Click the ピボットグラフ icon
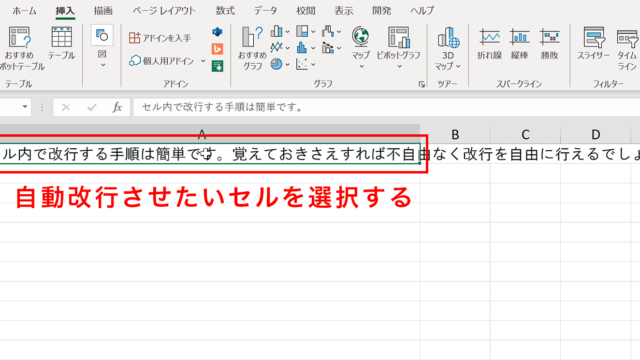Viewport: 640px width, 360px height. tap(399, 38)
